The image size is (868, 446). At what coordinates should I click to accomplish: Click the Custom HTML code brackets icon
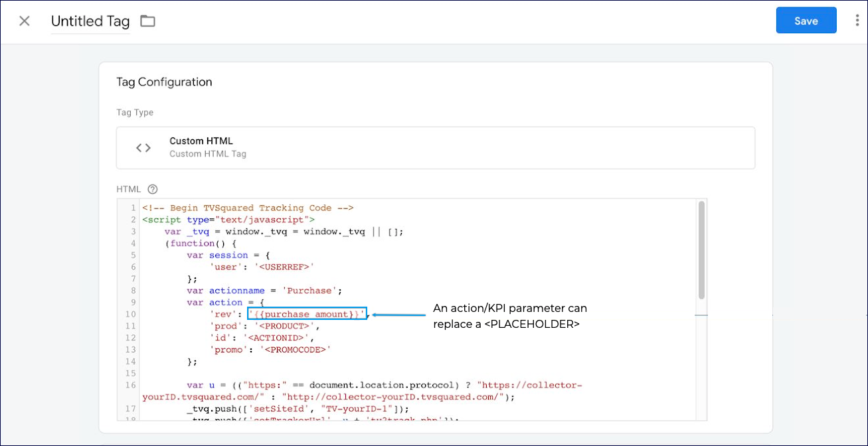click(x=143, y=147)
